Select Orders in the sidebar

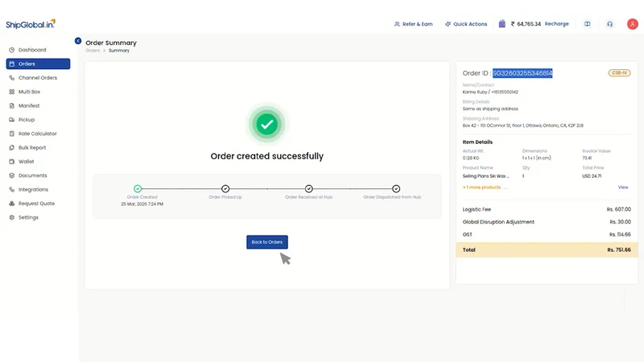click(x=38, y=64)
